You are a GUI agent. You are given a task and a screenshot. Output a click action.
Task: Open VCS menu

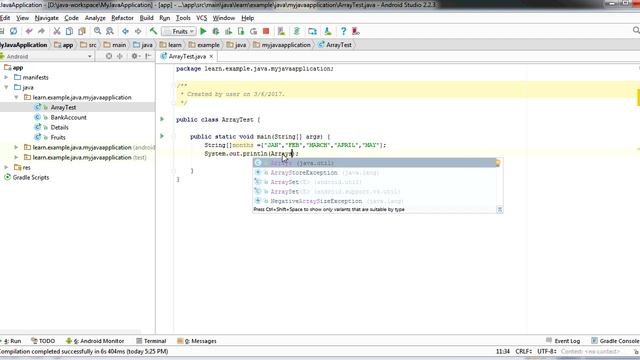pyautogui.click(x=202, y=18)
